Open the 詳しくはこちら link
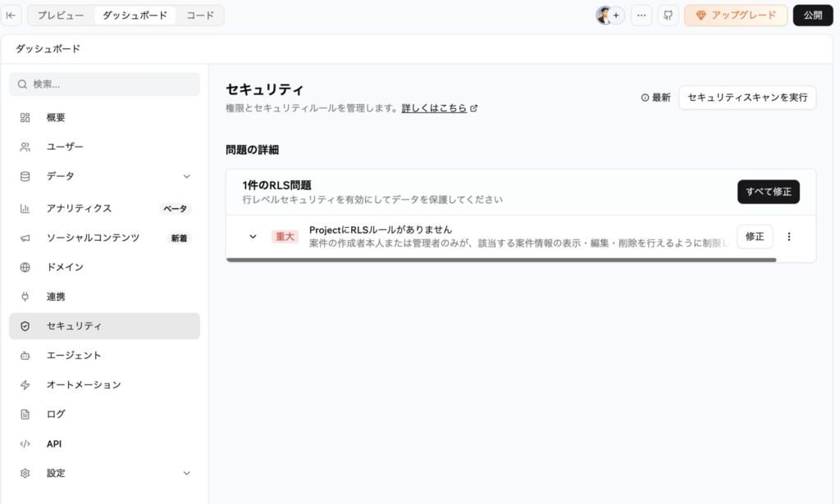840x504 pixels. click(x=434, y=108)
